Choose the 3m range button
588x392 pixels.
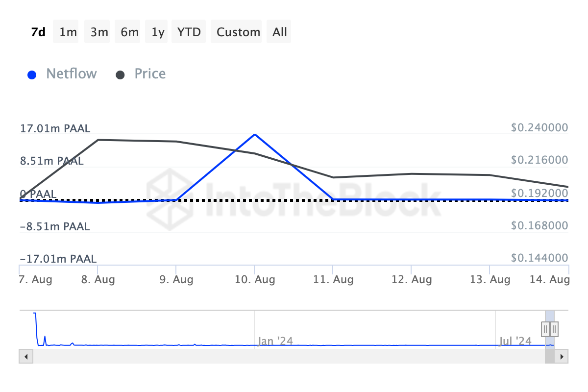99,32
